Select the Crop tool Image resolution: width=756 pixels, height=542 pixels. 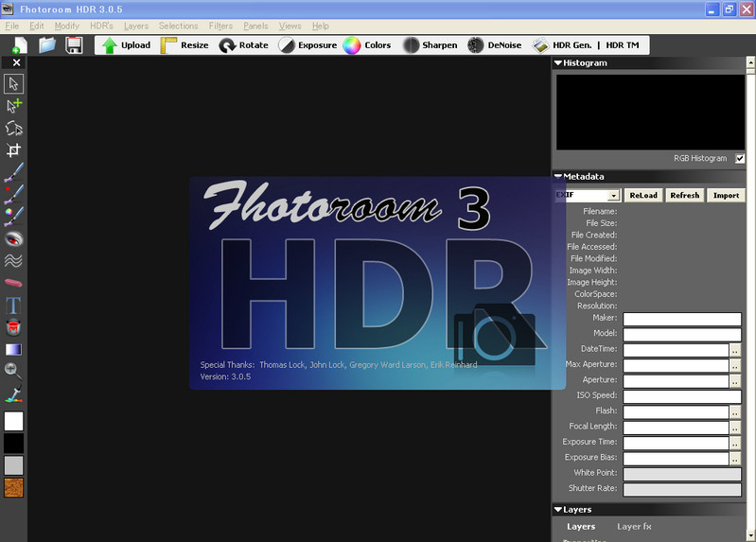[13, 150]
